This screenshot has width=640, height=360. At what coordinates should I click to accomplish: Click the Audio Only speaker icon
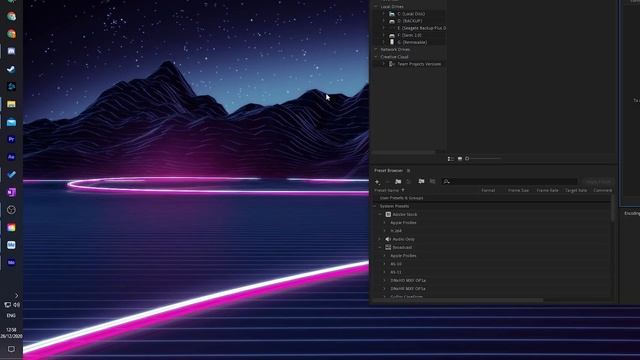[x=388, y=239]
